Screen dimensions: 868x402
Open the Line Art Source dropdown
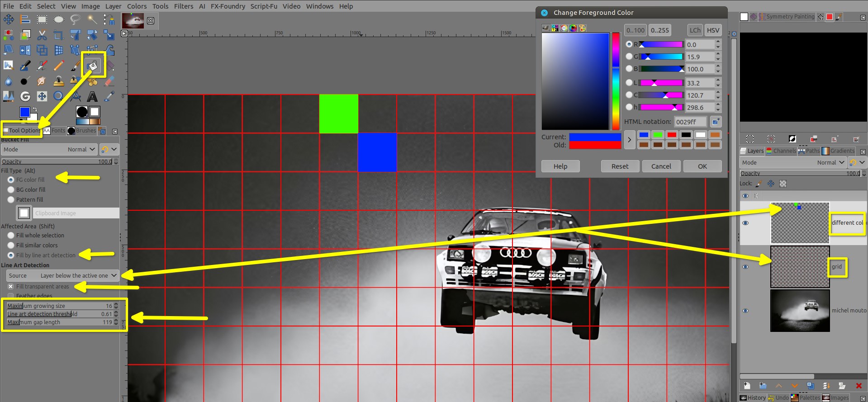(x=62, y=275)
